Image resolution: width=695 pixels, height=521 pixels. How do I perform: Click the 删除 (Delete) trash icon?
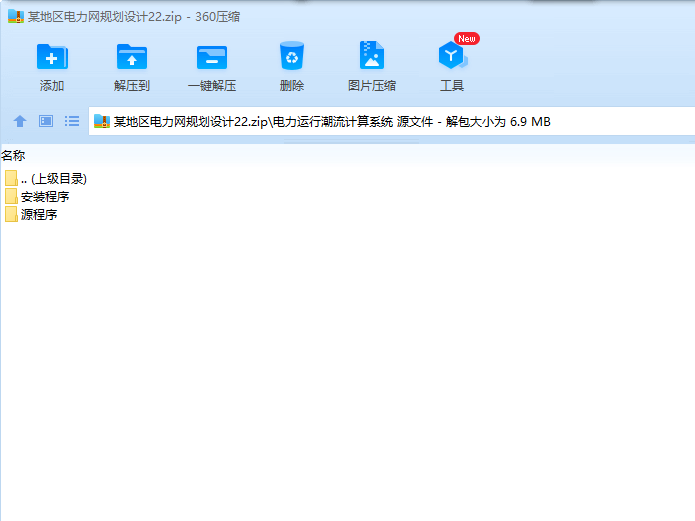pyautogui.click(x=292, y=56)
